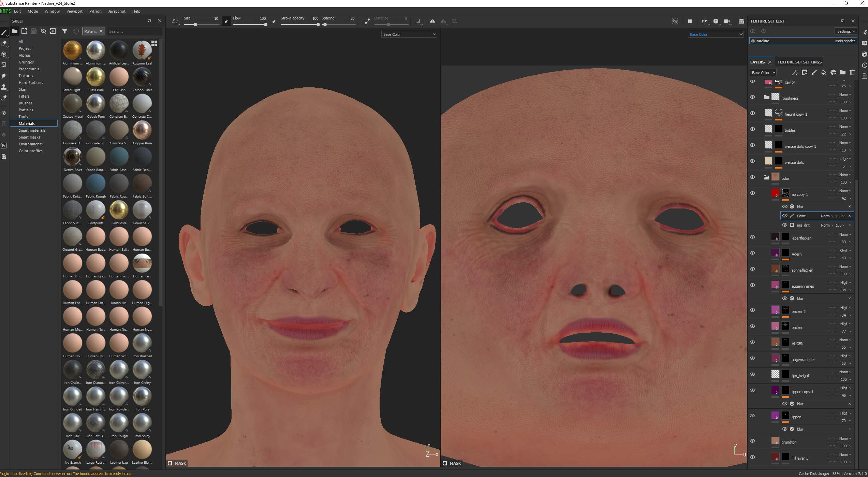
Task: Delete layer with the trash icon
Action: point(852,72)
